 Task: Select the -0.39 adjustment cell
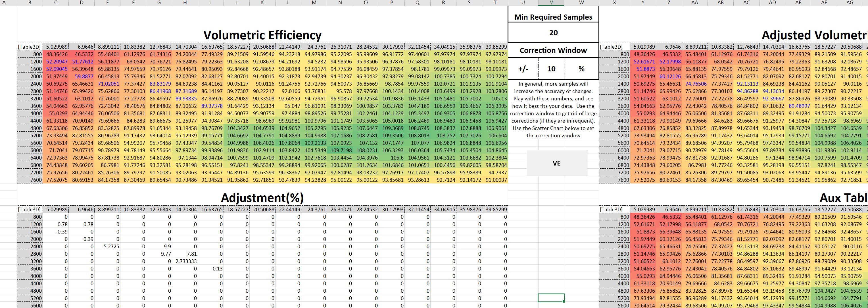click(62, 232)
